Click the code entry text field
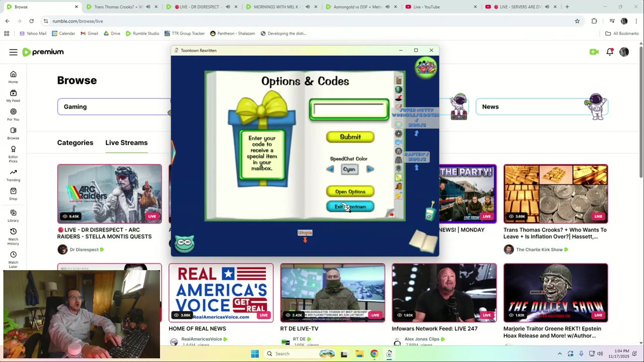This screenshot has width=644, height=362. (x=349, y=110)
